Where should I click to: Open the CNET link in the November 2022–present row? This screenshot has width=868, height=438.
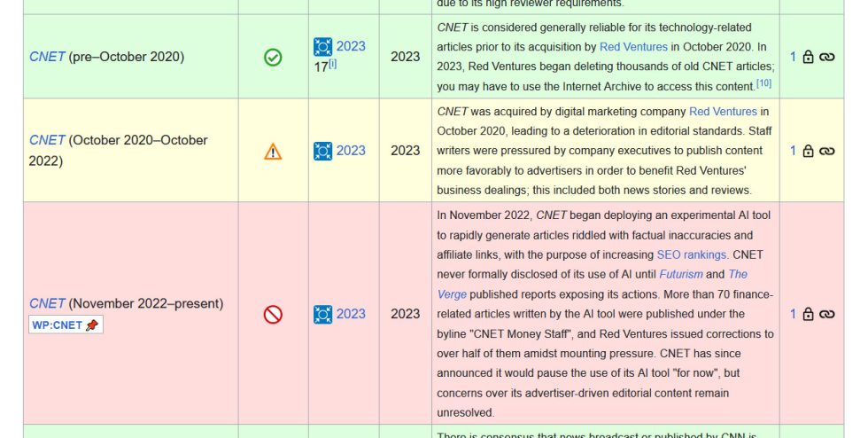pos(47,303)
